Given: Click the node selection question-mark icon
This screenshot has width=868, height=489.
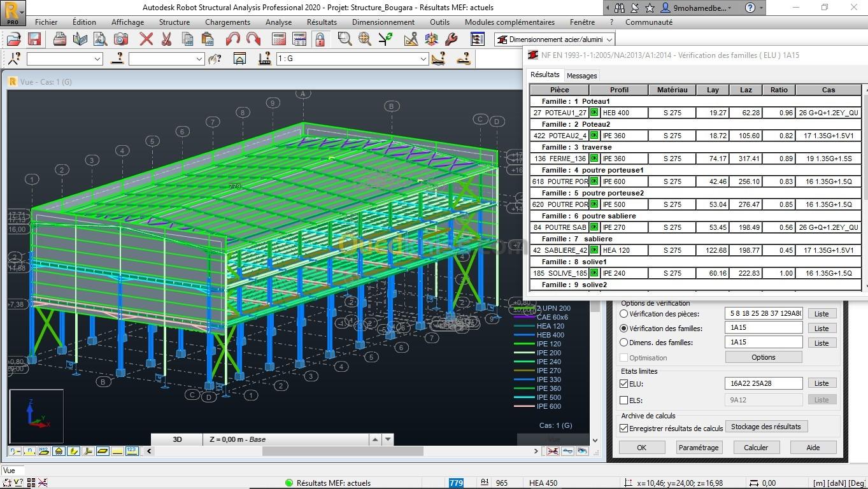Looking at the screenshot, I should [14, 59].
